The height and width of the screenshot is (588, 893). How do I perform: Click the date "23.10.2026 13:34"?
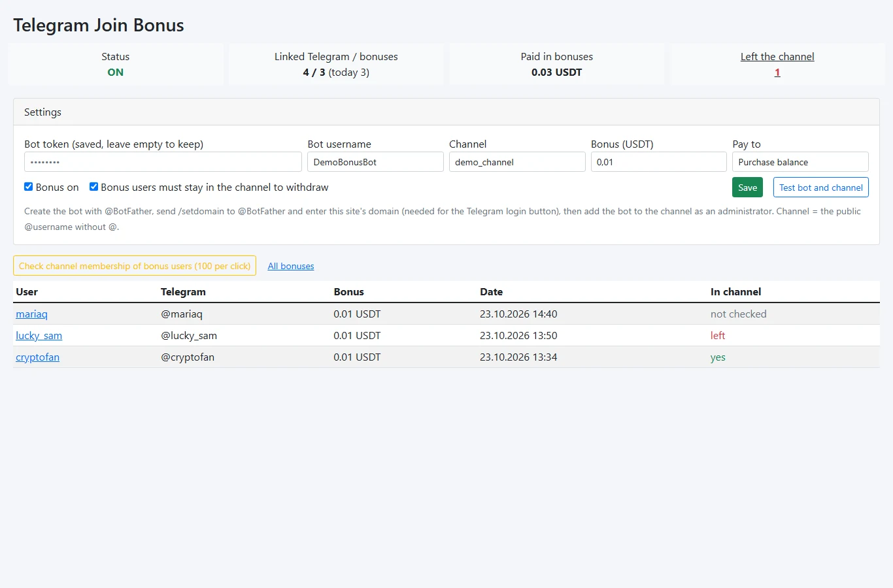518,357
